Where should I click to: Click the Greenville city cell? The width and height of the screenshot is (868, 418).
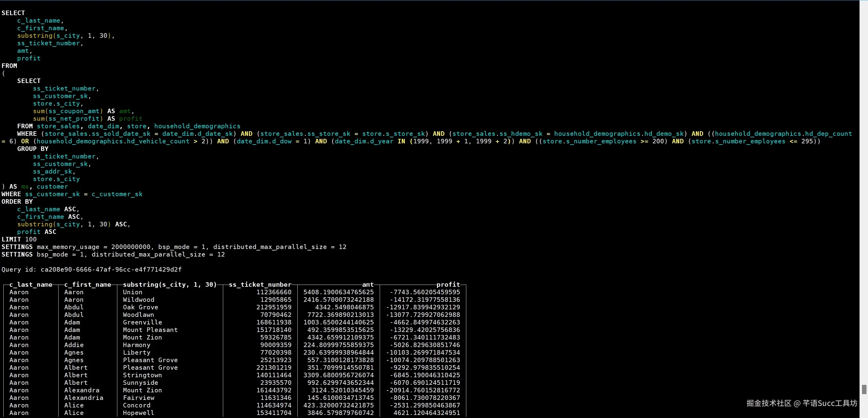pos(142,322)
